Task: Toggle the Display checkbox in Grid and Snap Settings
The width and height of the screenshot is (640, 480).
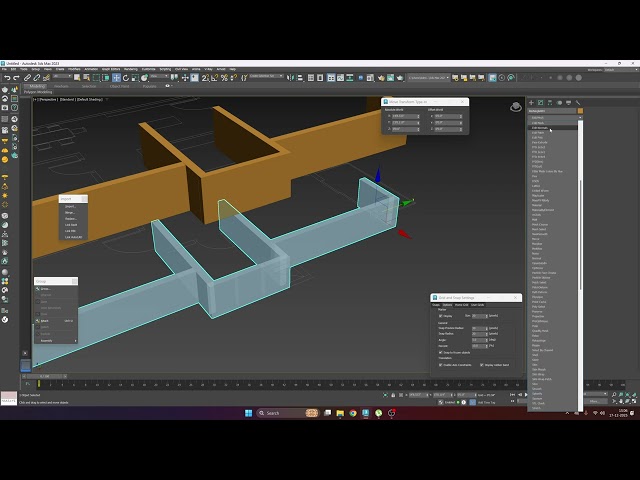Action: coord(440,316)
